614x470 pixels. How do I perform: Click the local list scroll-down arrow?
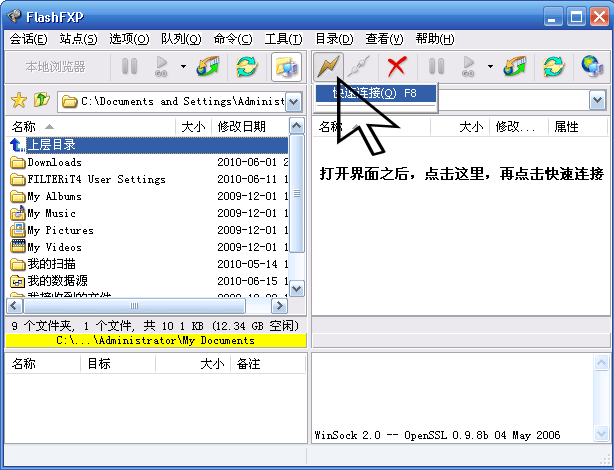point(296,289)
